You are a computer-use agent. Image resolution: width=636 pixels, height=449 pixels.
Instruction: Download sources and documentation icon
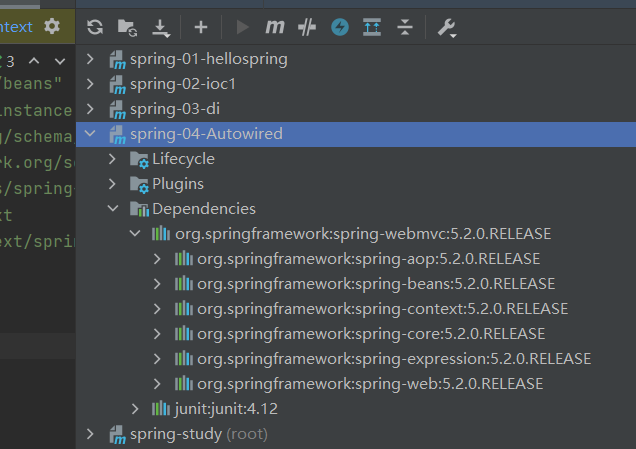(161, 28)
